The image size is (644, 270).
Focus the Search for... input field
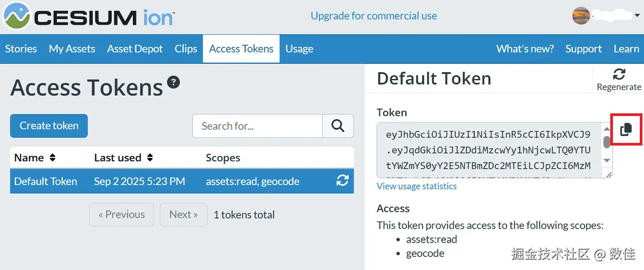tap(257, 126)
